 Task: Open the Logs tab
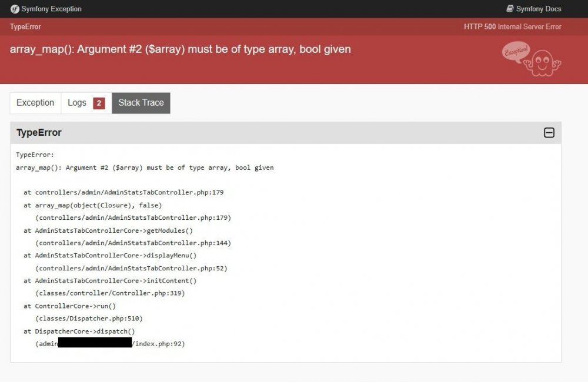(86, 103)
